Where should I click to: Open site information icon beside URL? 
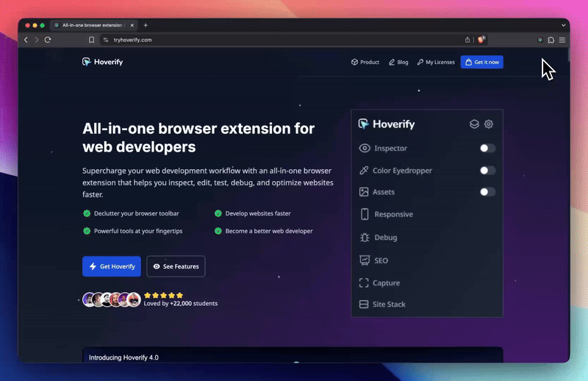106,40
